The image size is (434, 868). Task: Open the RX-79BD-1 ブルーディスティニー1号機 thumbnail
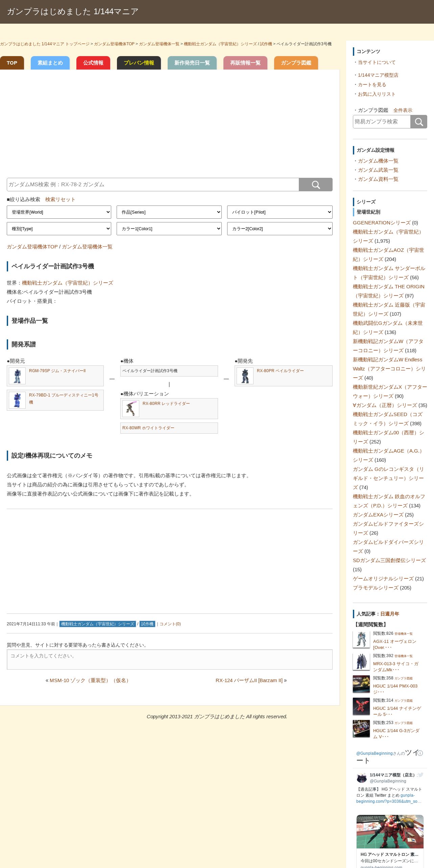click(17, 400)
